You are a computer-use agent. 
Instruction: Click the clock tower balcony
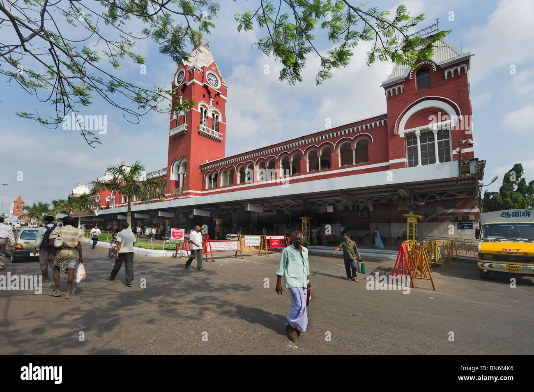tap(210, 132)
